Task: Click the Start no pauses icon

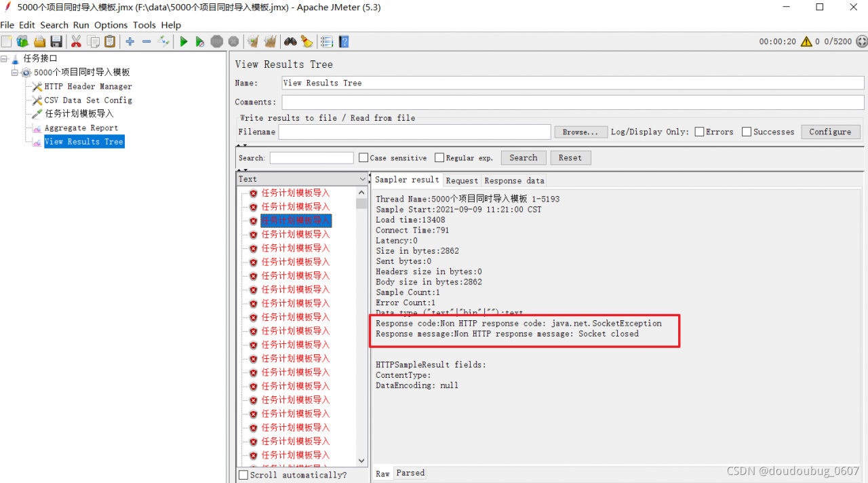Action: coord(199,42)
